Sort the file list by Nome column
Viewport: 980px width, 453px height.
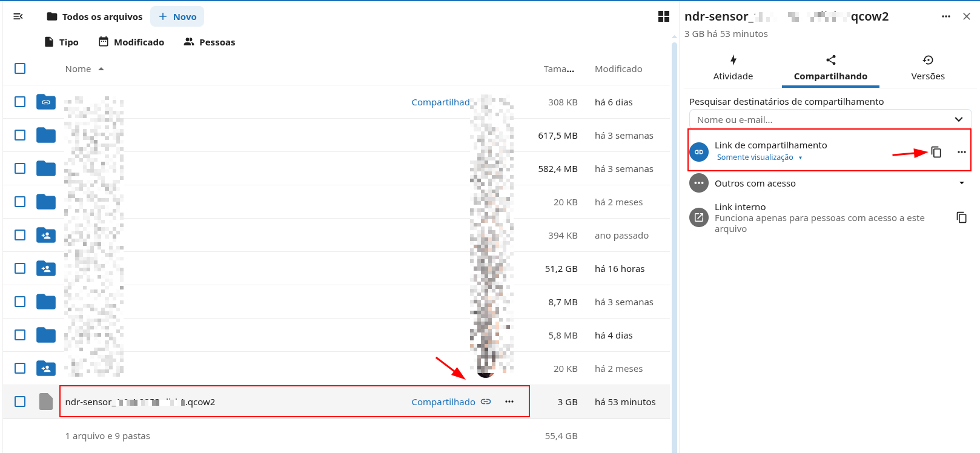pyautogui.click(x=78, y=69)
